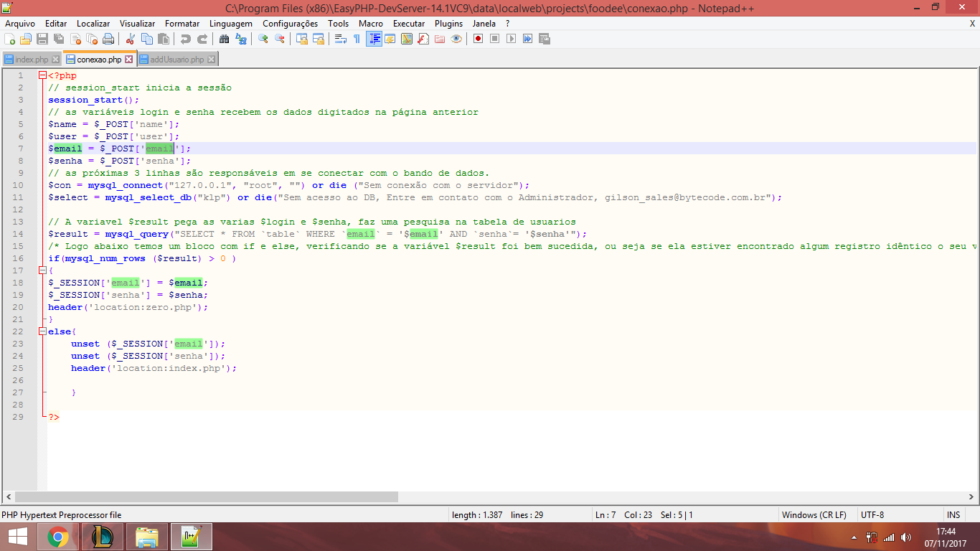Create a new file with toolbar icon
980x551 pixels.
[x=9, y=39]
